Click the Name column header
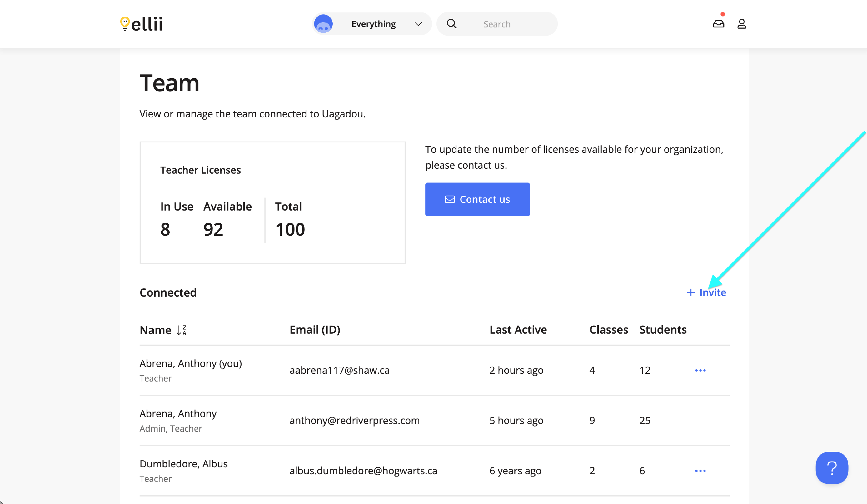 (x=155, y=330)
